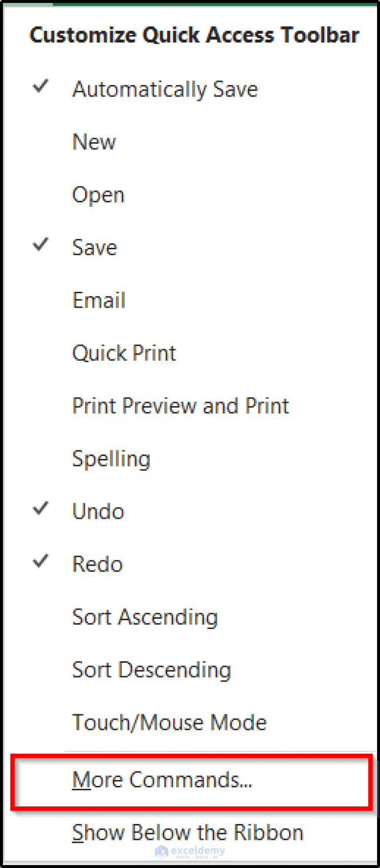Enable Touch/Mouse Mode command
Viewport: 380px width, 868px height.
pyautogui.click(x=169, y=722)
